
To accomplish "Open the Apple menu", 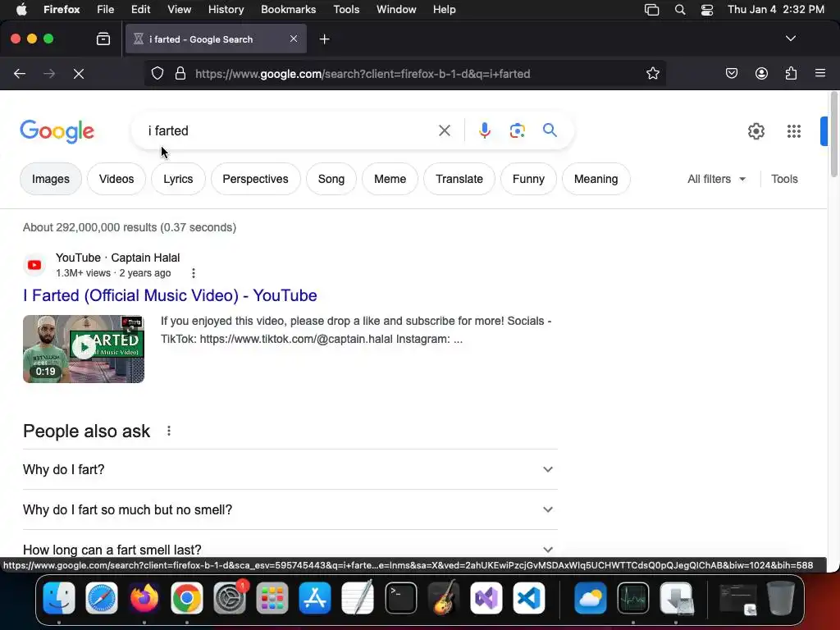I will point(21,10).
